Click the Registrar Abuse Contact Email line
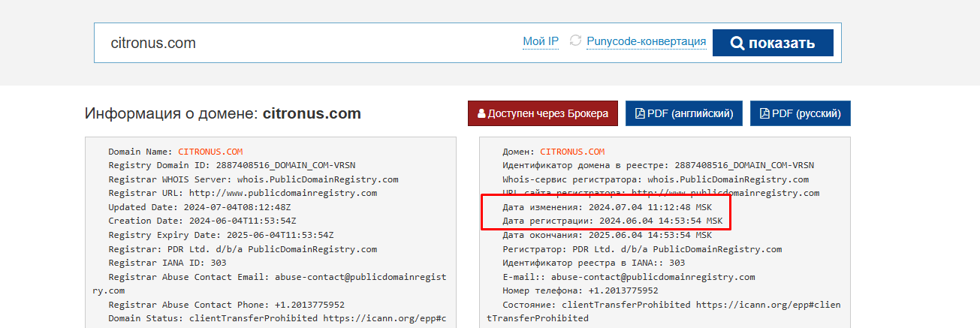This screenshot has width=980, height=328. [270, 283]
